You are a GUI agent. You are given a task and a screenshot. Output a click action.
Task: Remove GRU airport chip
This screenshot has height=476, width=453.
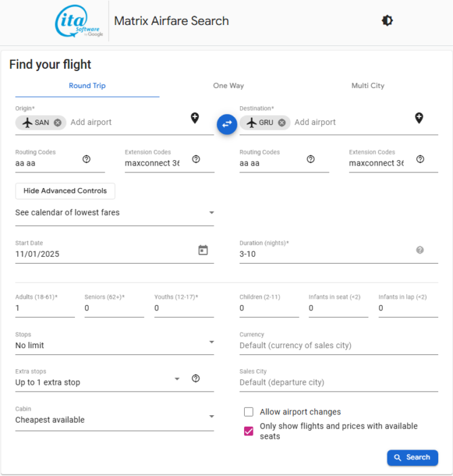pyautogui.click(x=281, y=122)
